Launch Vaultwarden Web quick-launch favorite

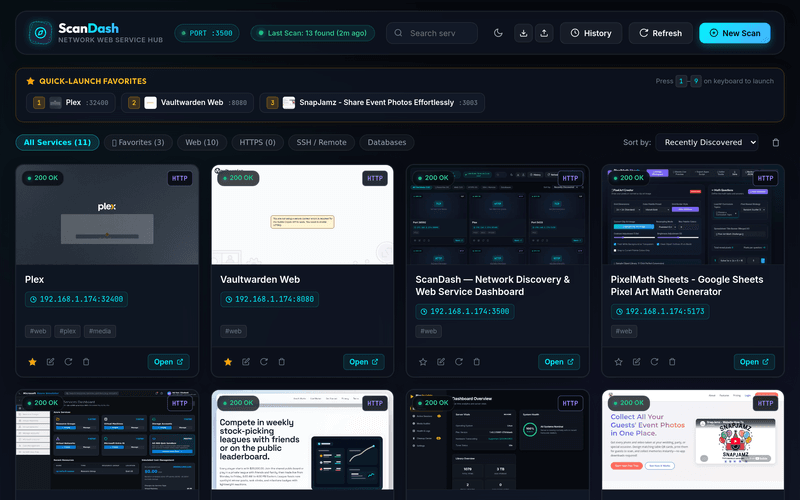187,103
